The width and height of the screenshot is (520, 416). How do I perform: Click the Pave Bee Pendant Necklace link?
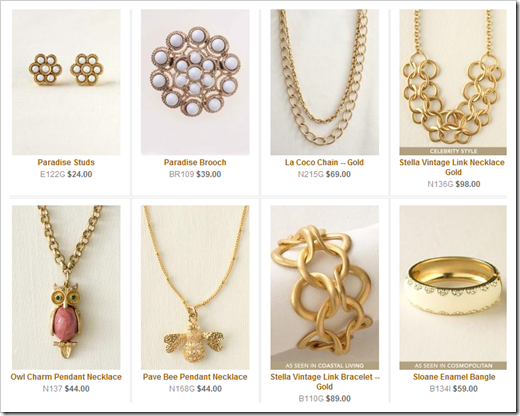[x=195, y=377]
